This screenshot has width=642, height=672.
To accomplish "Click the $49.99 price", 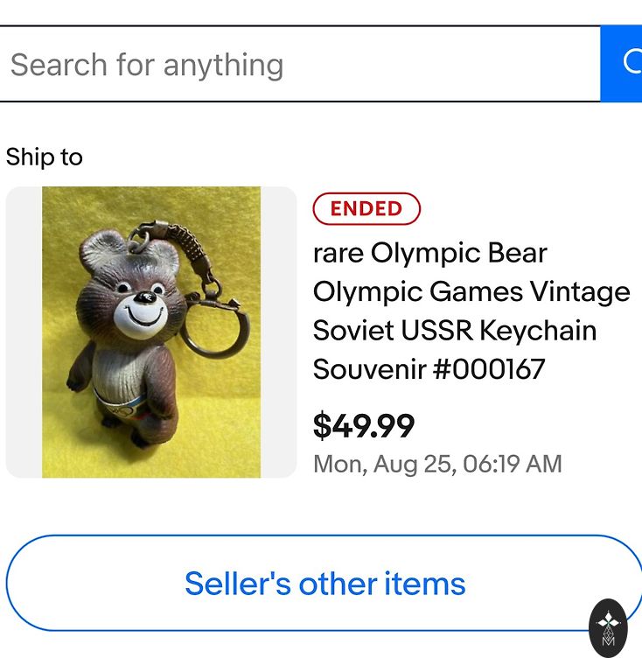I will pyautogui.click(x=364, y=426).
